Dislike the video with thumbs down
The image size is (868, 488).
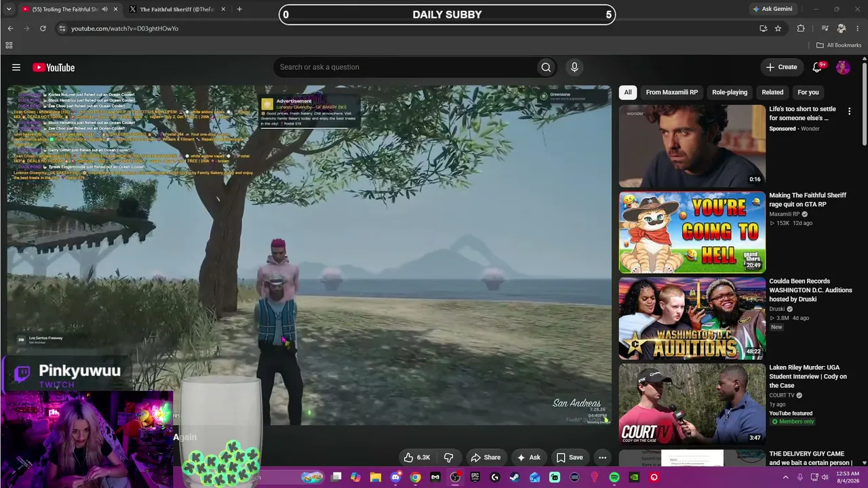(x=448, y=457)
